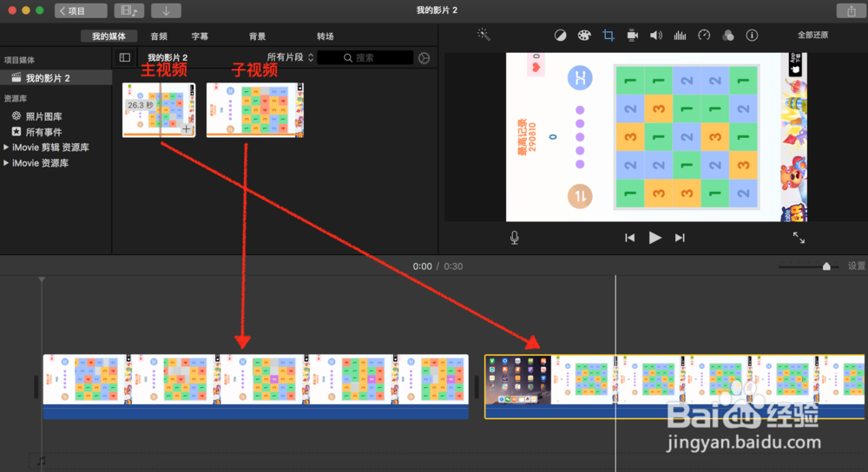868x472 pixels.
Task: Open color correction palette tool
Action: tap(584, 36)
